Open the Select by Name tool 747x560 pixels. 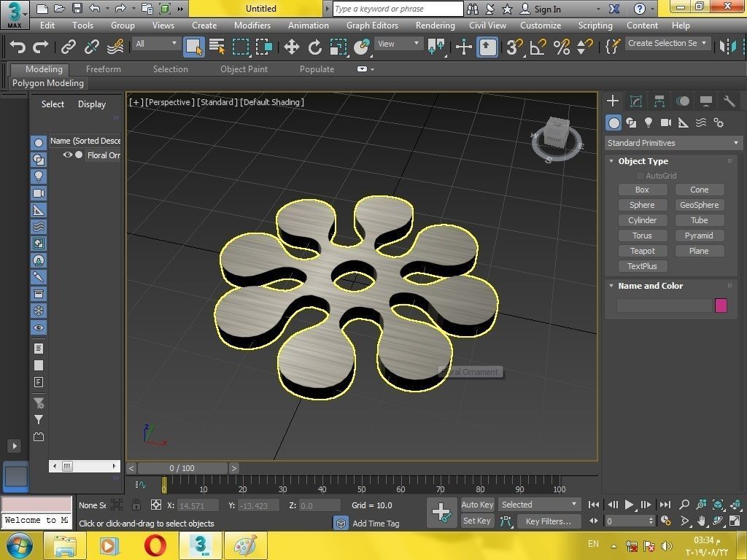[x=217, y=47]
